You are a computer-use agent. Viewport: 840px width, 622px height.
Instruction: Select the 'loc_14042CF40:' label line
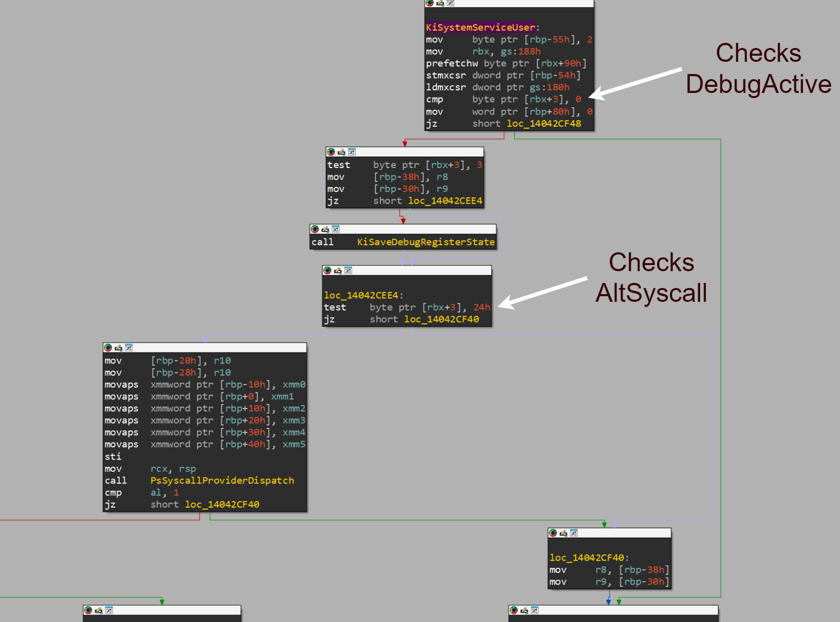pyautogui.click(x=589, y=558)
